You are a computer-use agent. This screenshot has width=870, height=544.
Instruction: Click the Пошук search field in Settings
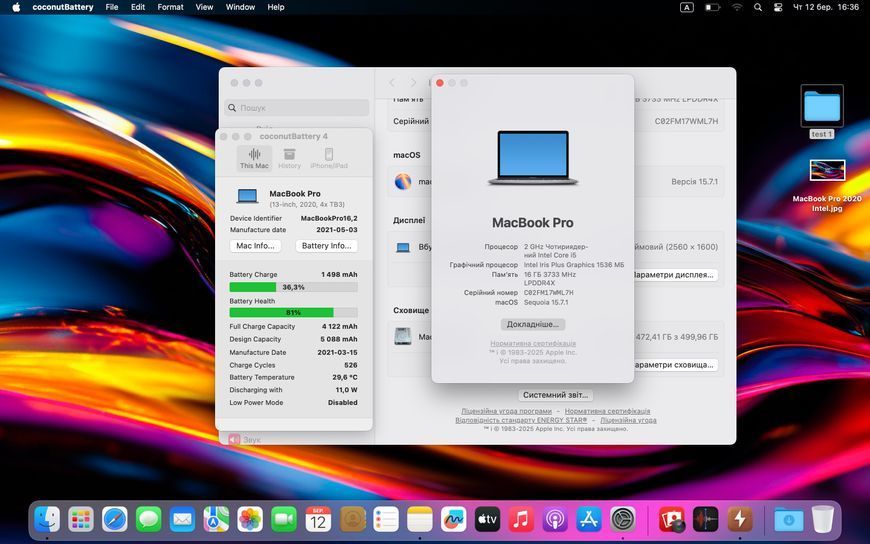(297, 108)
